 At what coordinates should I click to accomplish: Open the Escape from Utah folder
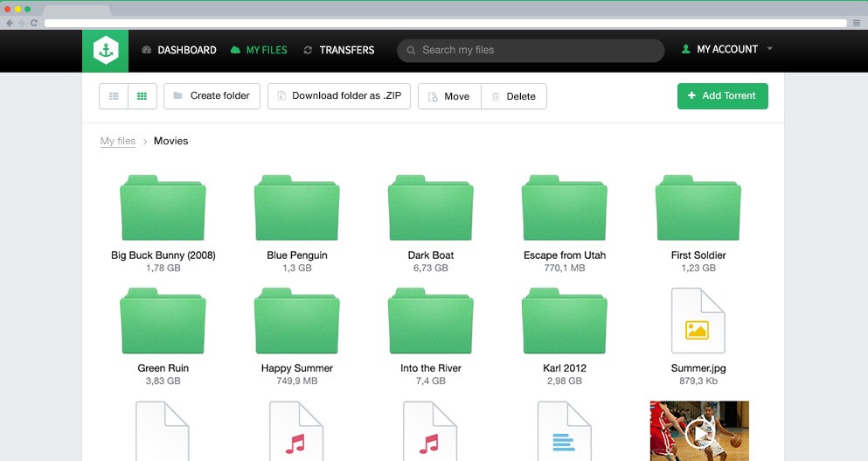(x=565, y=208)
